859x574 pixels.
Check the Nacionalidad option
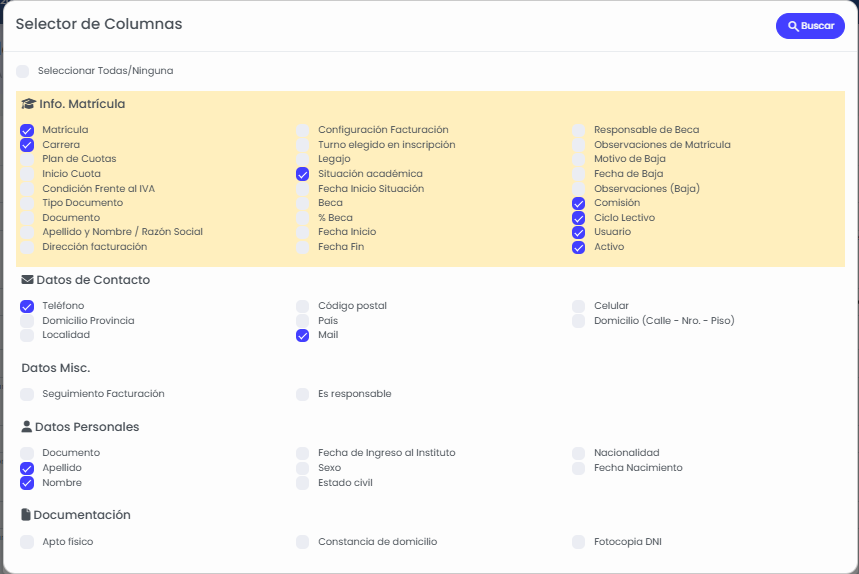click(x=579, y=454)
